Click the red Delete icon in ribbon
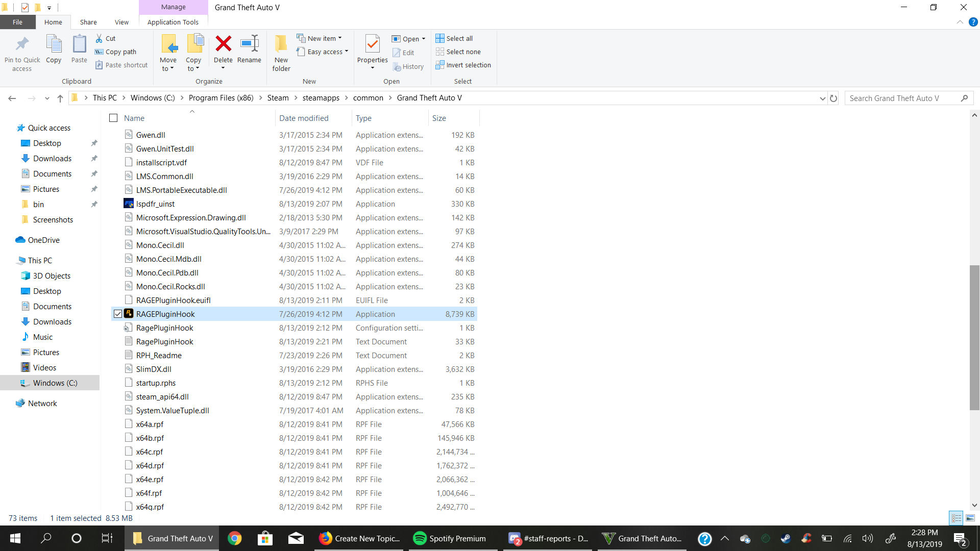The width and height of the screenshot is (980, 551). [223, 44]
